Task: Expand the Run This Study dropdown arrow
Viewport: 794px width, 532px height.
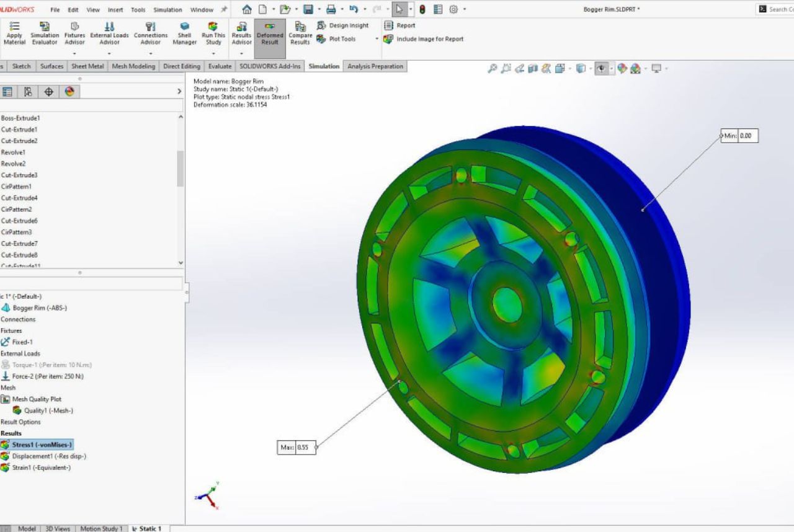Action: pyautogui.click(x=213, y=53)
